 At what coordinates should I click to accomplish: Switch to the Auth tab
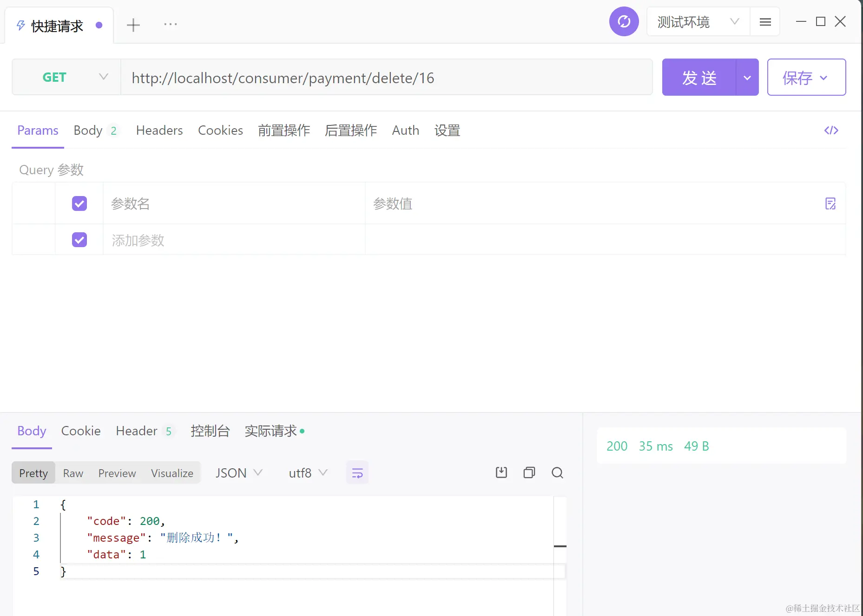coord(406,131)
